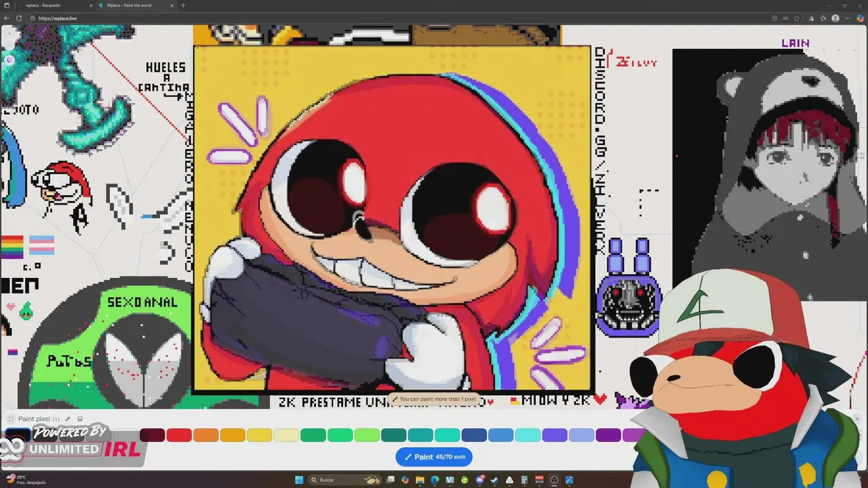Open the Copilot app from the taskbar
The height and width of the screenshot is (488, 868).
(405, 480)
